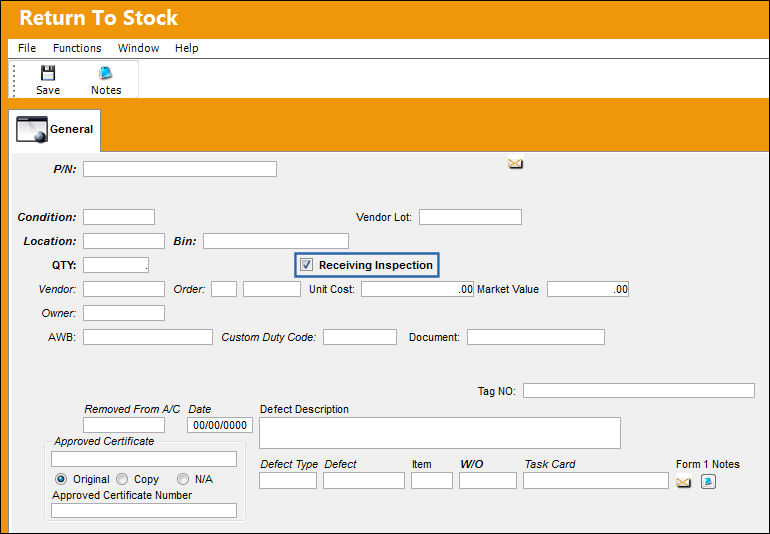Click the Owner input field

(124, 313)
